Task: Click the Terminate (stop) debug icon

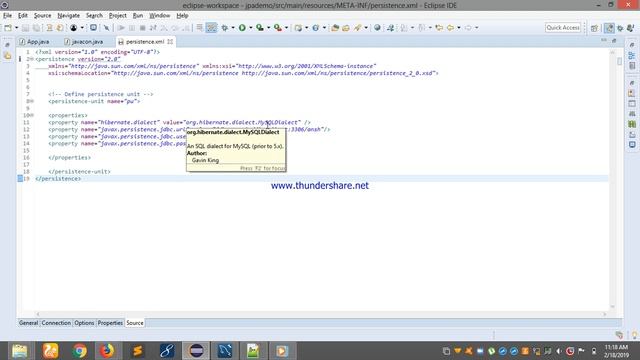Action: coord(142,28)
